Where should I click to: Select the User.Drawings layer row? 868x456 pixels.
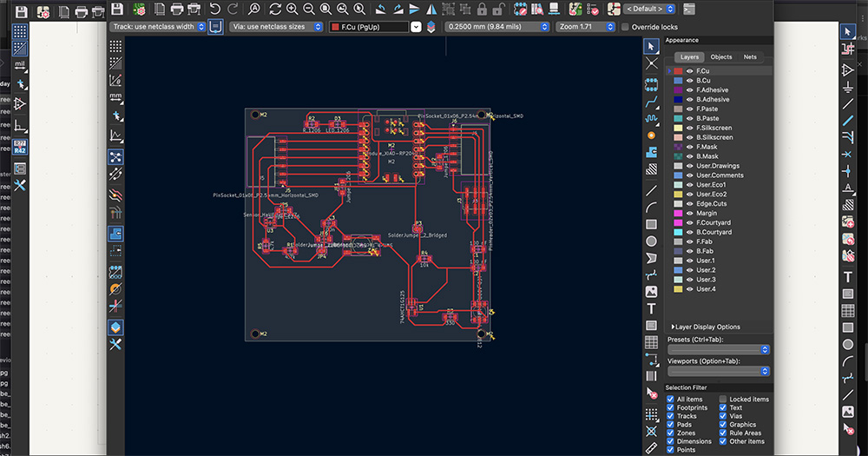point(719,166)
